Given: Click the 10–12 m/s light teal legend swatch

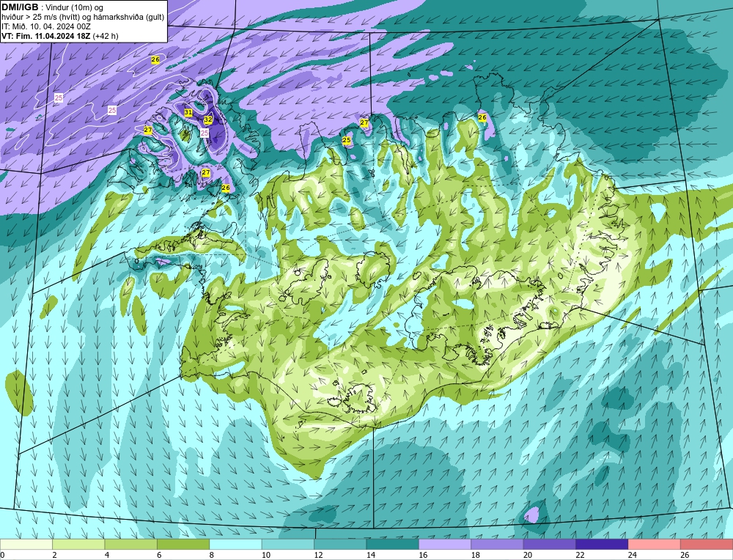Looking at the screenshot, I should point(288,544).
